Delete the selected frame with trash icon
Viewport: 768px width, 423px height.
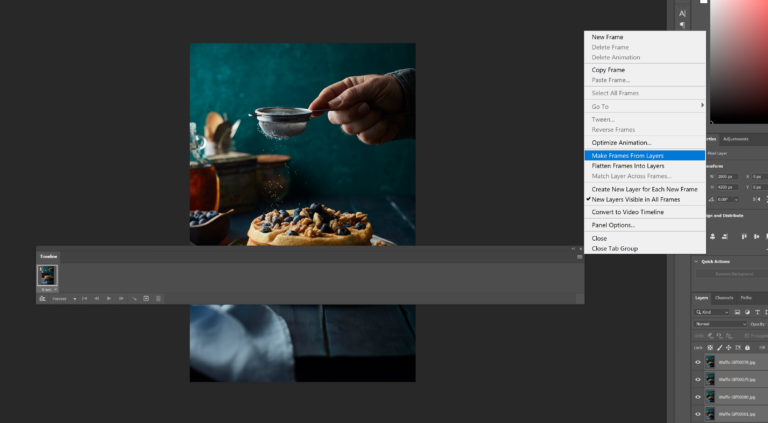(x=158, y=299)
